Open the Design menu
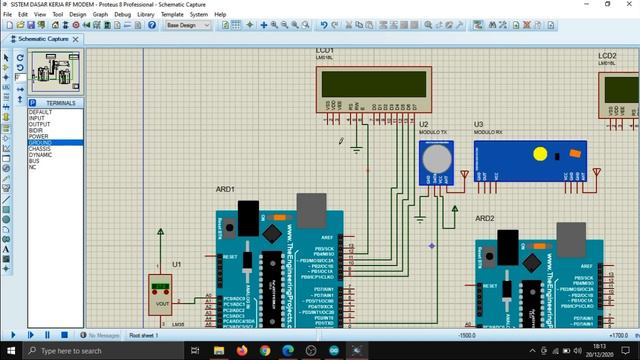Screen dimensions: 640x360 78,14
